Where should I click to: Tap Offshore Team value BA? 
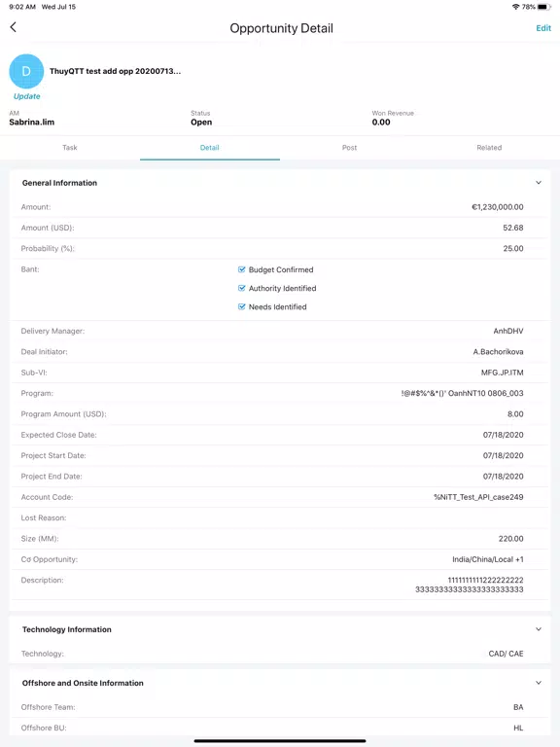[518, 707]
